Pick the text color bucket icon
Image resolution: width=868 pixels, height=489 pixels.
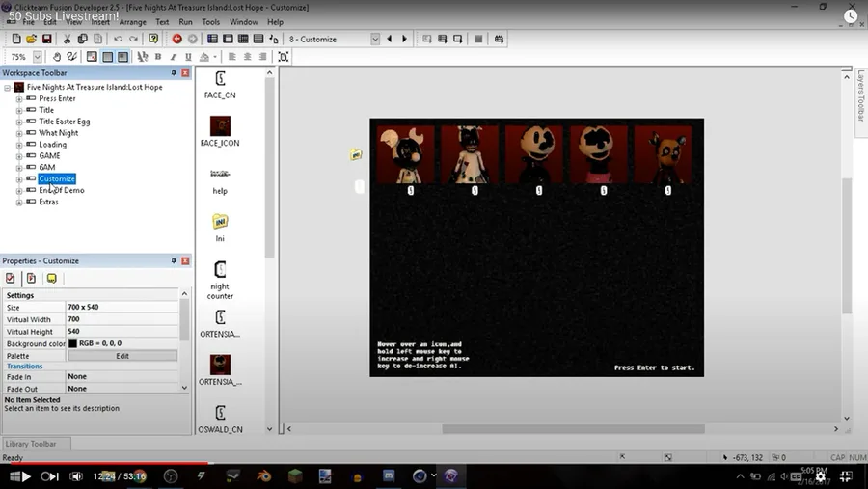(x=204, y=57)
